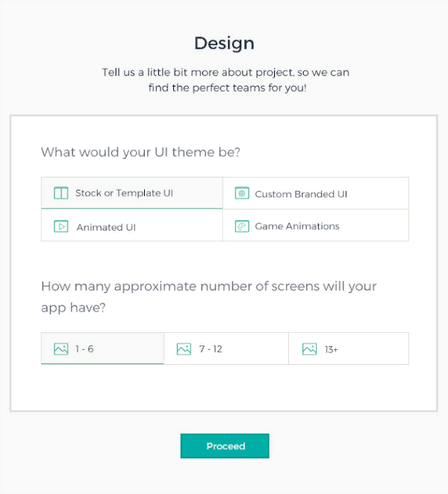Click the picture icon beside 13+
The width and height of the screenshot is (448, 494).
coord(309,348)
